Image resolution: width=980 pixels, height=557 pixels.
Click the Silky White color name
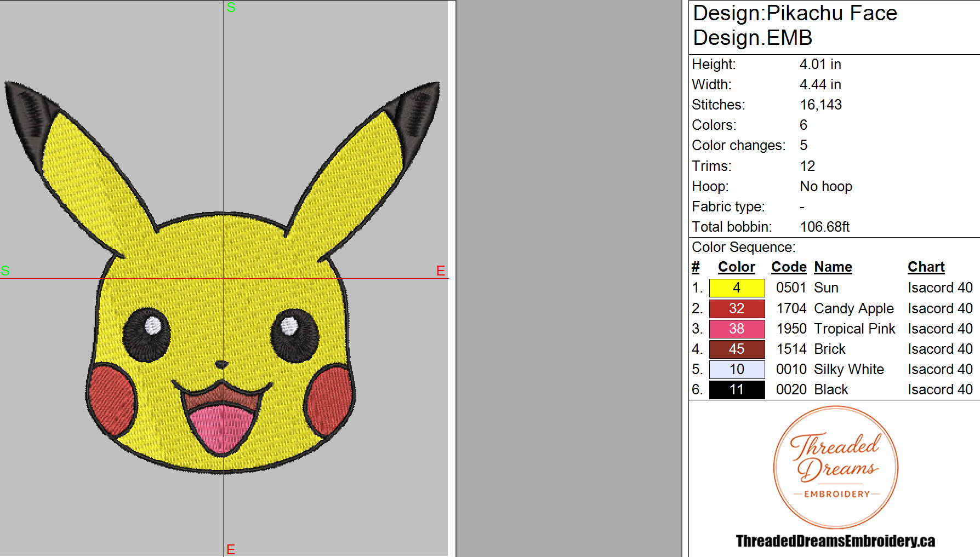pos(849,369)
